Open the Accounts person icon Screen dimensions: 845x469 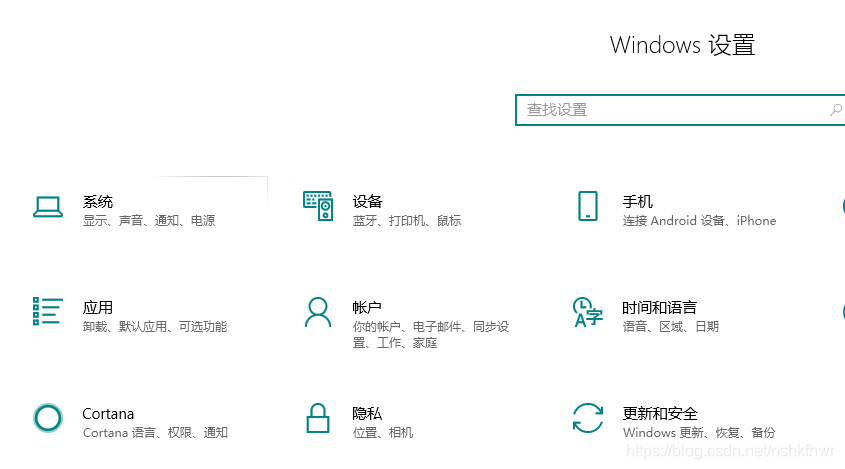click(x=318, y=312)
